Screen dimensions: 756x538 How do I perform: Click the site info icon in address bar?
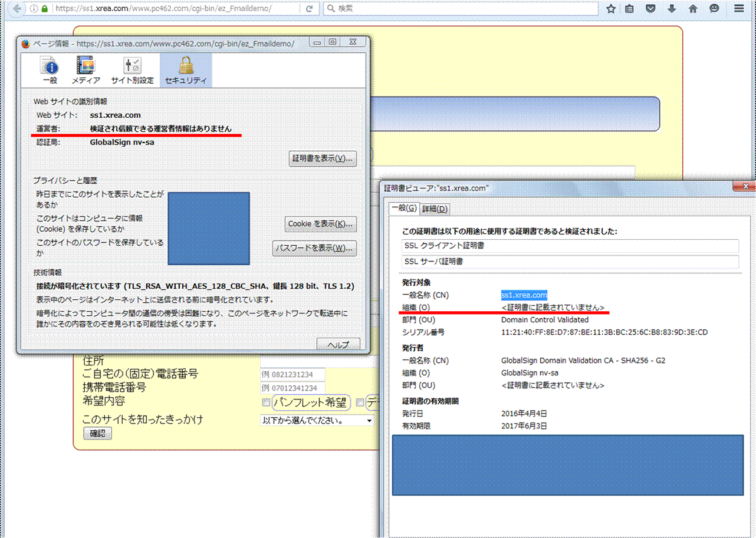tap(34, 9)
